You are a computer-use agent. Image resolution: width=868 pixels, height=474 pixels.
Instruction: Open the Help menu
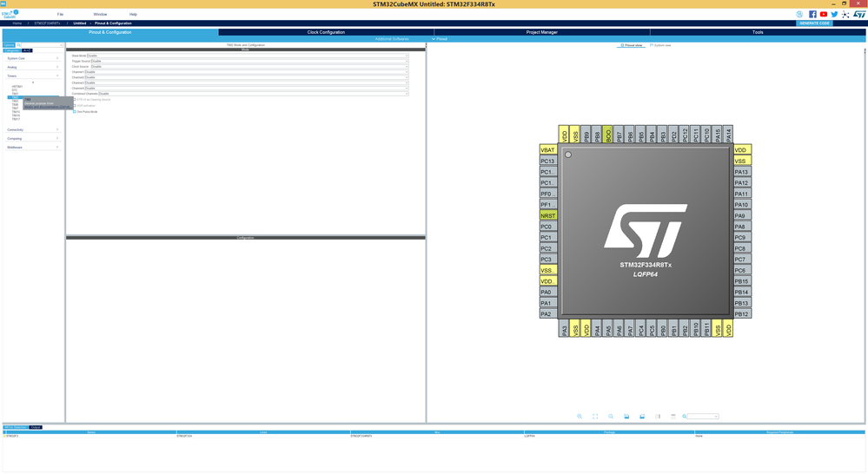[134, 15]
